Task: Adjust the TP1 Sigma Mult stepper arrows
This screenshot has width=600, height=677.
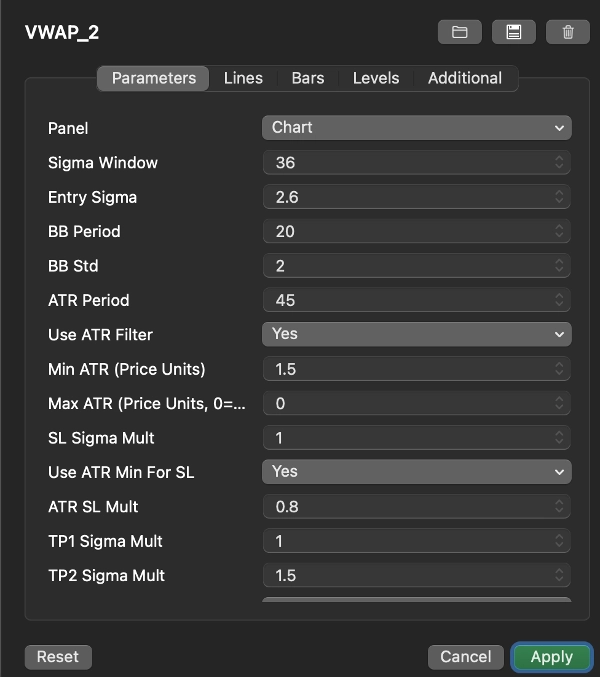Action: point(559,541)
